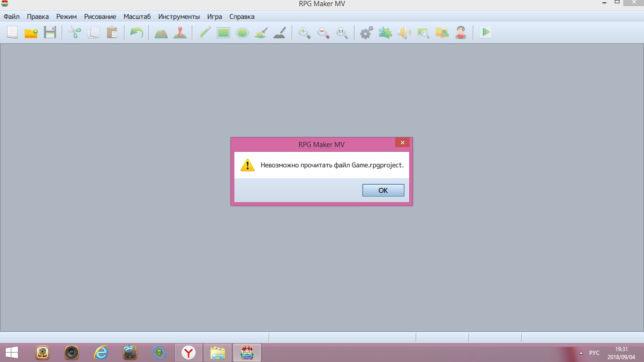Open the Справка menu
Image resolution: width=644 pixels, height=362 pixels.
pyautogui.click(x=241, y=16)
